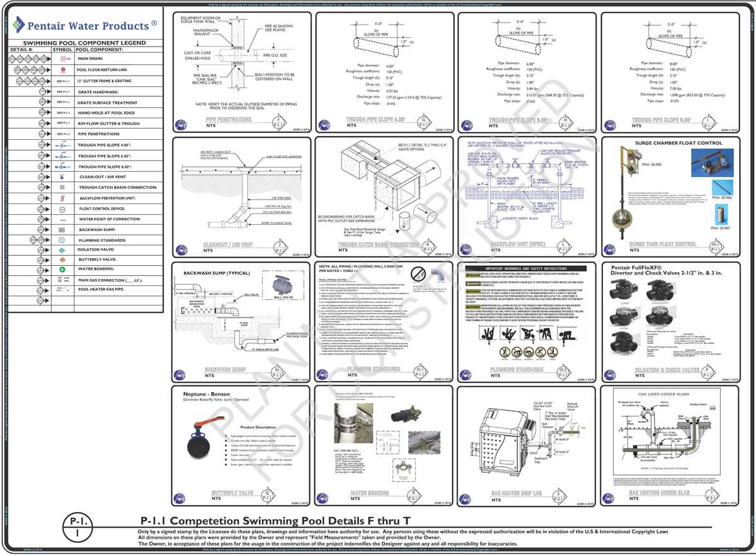The width and height of the screenshot is (756, 556).
Task: Select the Clean-Out / Air Vent blue symbol
Action: pyautogui.click(x=62, y=177)
